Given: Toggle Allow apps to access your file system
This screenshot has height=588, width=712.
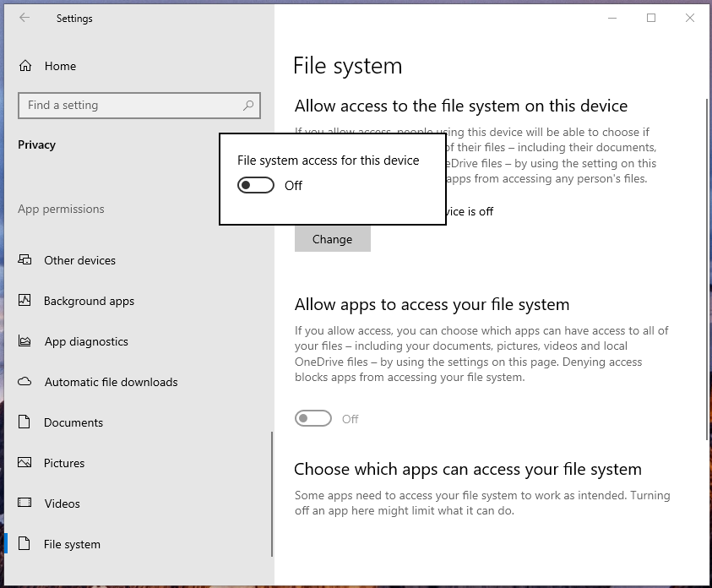Looking at the screenshot, I should tap(313, 418).
